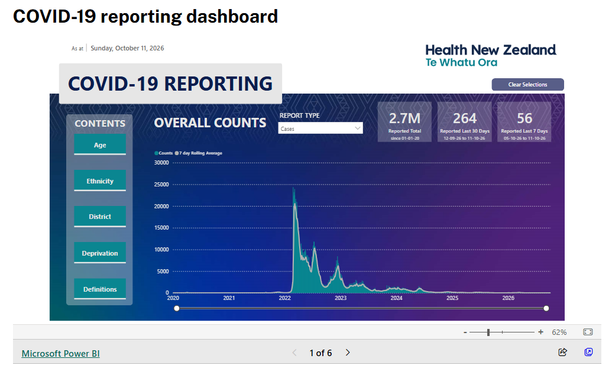Click the 2025 x-axis label
The image size is (612, 377).
[x=452, y=298]
